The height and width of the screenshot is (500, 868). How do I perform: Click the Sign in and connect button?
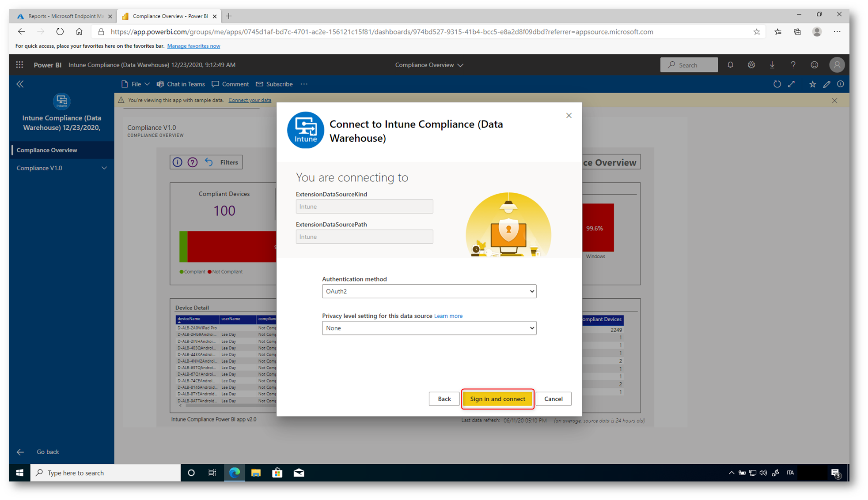(497, 399)
